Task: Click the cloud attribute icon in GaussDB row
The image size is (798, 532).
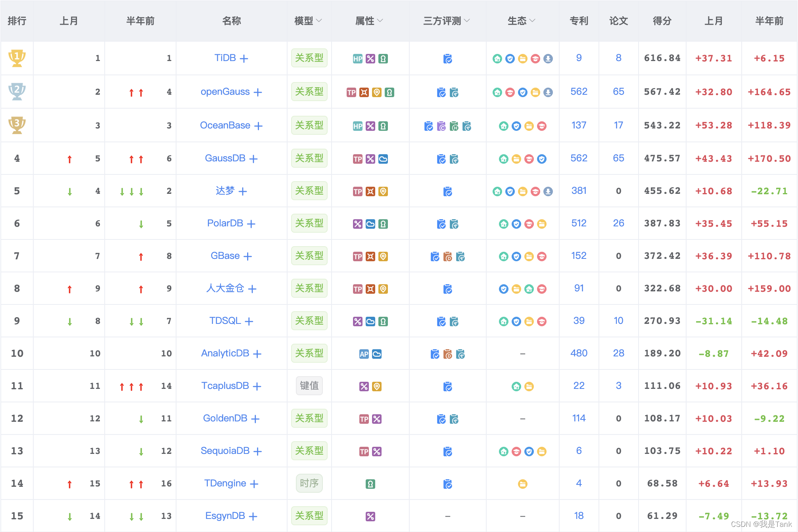Action: coord(383,159)
